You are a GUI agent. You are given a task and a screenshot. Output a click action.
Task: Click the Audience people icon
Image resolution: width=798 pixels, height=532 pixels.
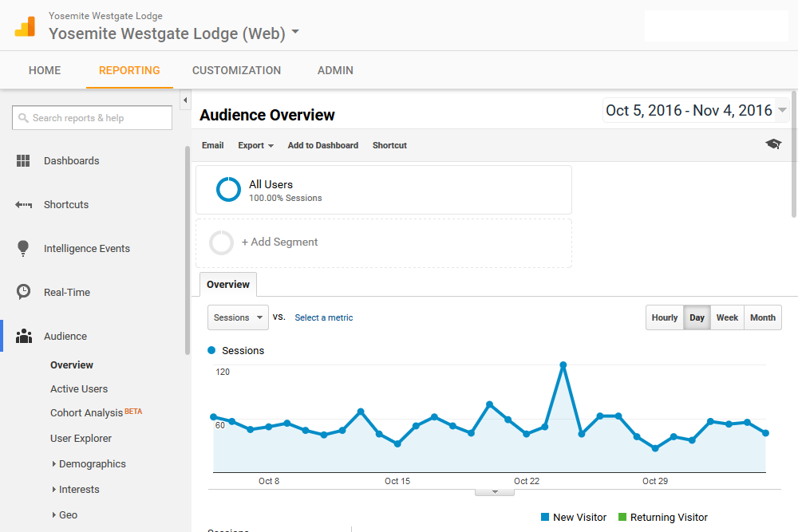pyautogui.click(x=23, y=336)
